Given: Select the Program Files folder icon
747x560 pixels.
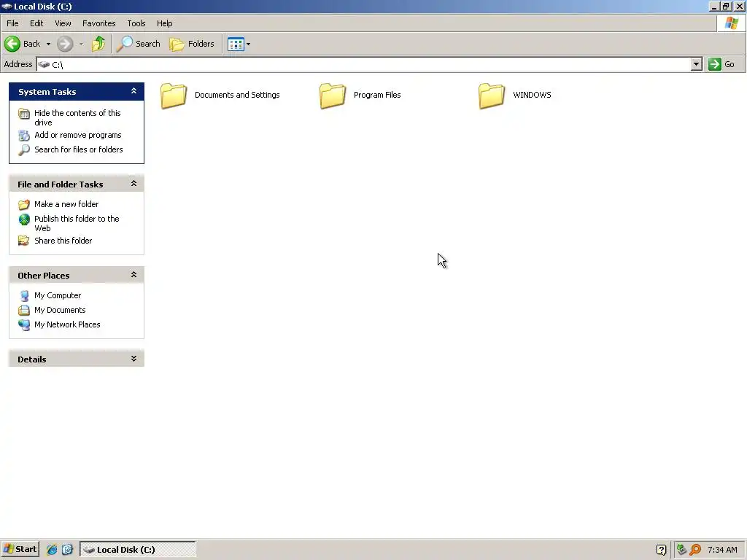Looking at the screenshot, I should point(333,96).
